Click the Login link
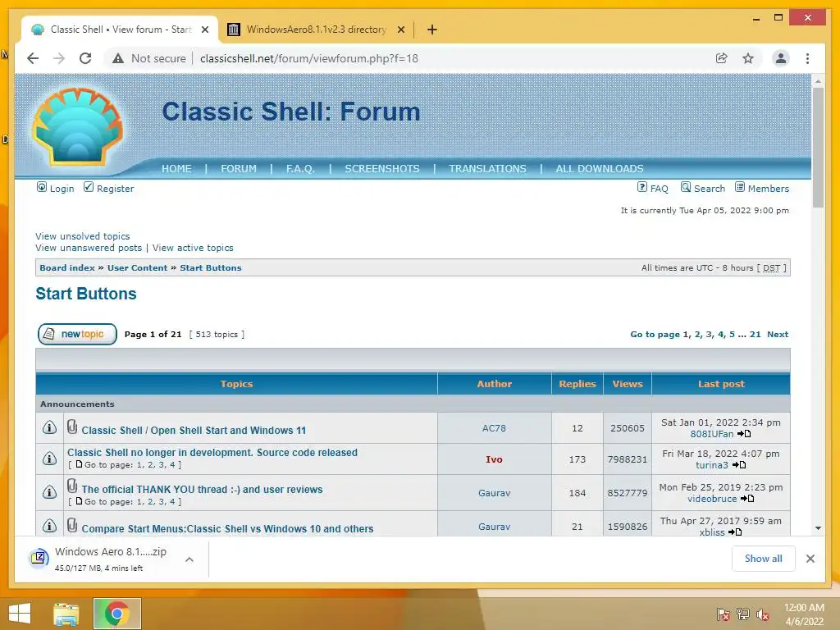Viewport: 840px width, 630px height. pos(56,188)
